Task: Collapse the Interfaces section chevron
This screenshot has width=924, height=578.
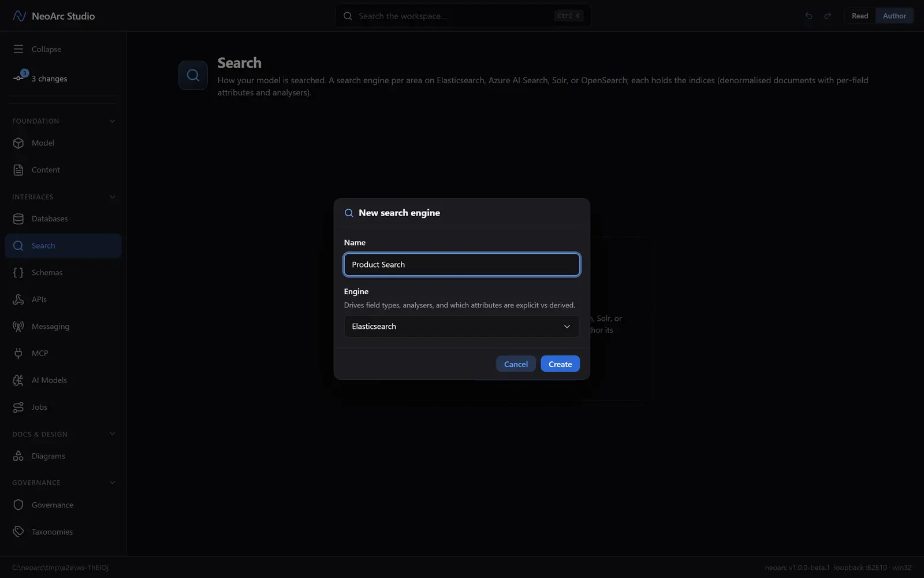Action: pyautogui.click(x=112, y=197)
